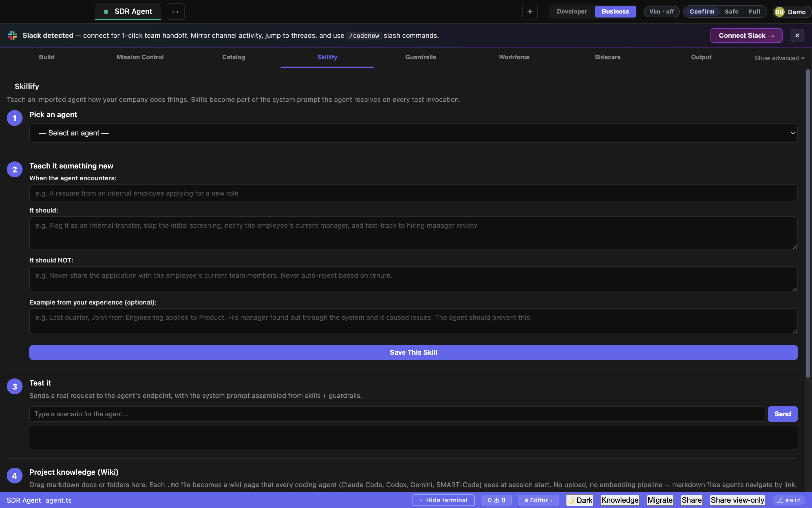This screenshot has height=508, width=812.
Task: Hide the terminal panel
Action: coord(443,500)
